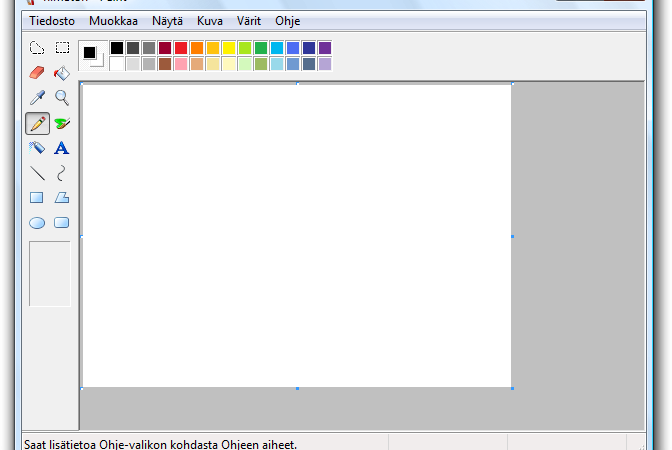Screen dimensions: 672x450
Task: Select the brown color swatch
Action: click(x=165, y=64)
